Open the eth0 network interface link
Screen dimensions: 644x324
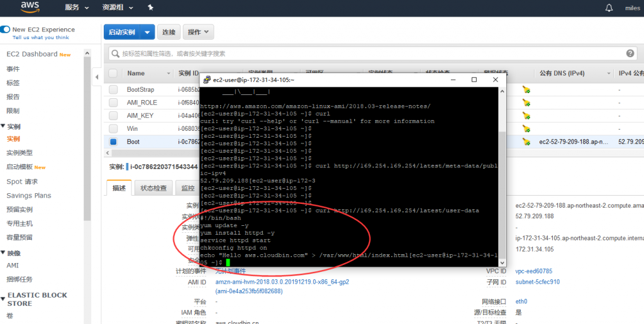click(x=521, y=301)
